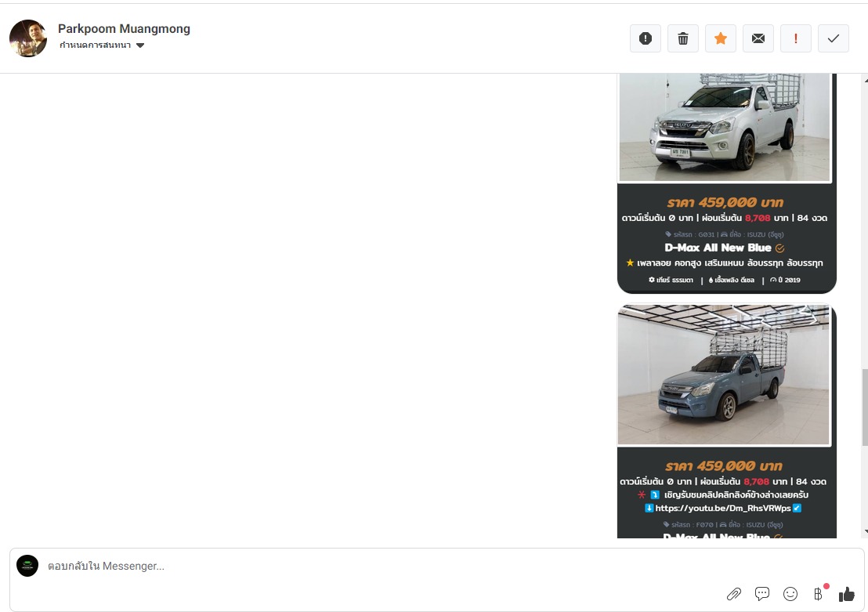Click the Baht payment icon

(818, 594)
